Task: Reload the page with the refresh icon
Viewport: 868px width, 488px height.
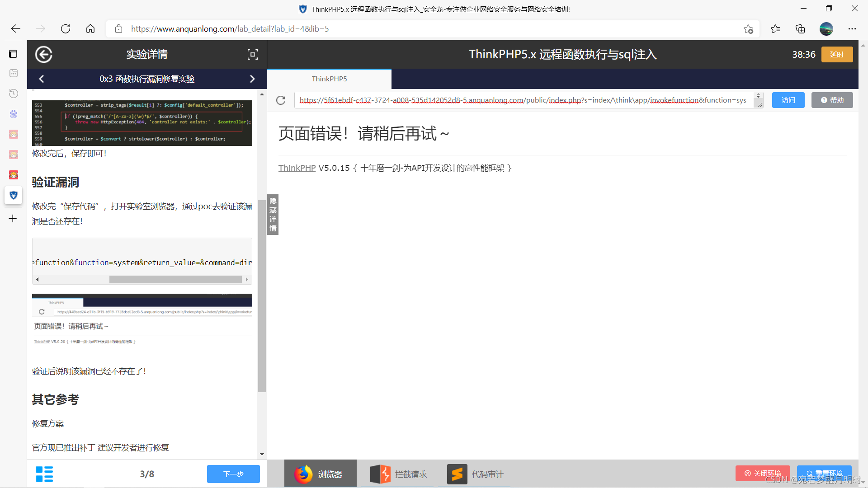Action: point(66,29)
